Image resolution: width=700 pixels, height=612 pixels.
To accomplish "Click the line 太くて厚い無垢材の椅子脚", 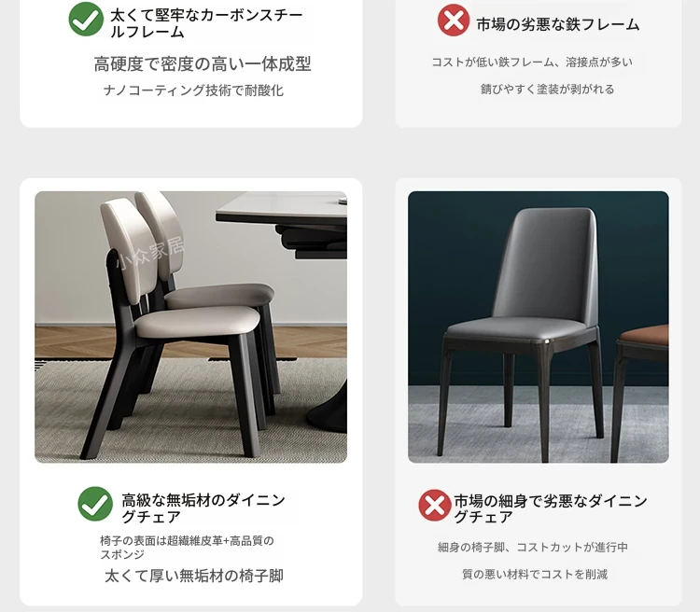I will 194,576.
